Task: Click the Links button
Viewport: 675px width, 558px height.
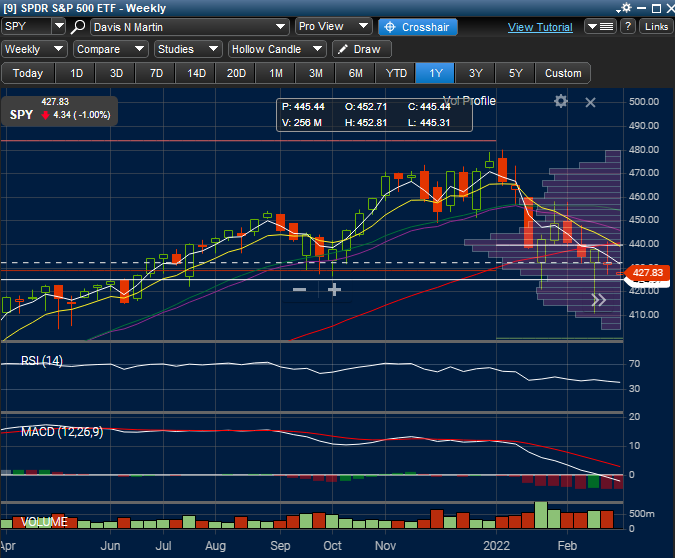Action: pyautogui.click(x=656, y=27)
